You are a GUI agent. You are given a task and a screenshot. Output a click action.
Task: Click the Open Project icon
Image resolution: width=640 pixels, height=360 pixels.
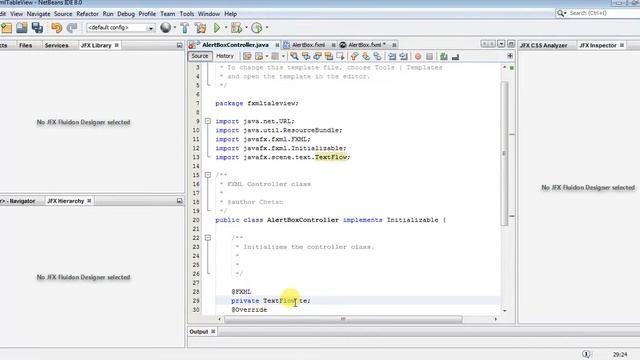pos(22,28)
